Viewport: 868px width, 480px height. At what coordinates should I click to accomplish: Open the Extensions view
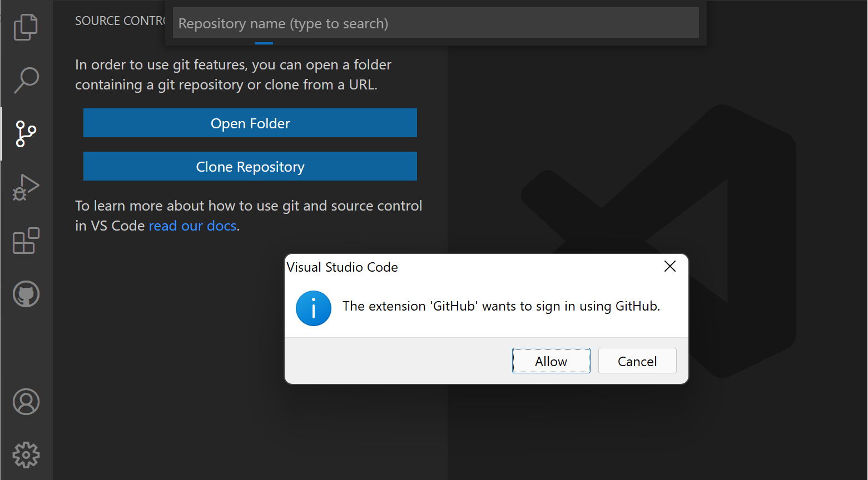click(x=26, y=241)
